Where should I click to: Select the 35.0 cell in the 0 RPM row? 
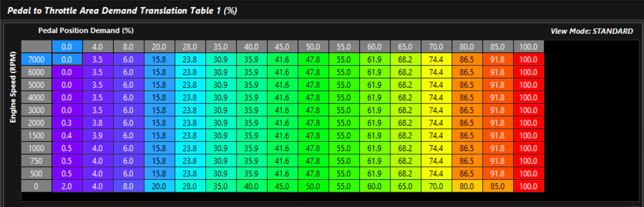(x=221, y=186)
